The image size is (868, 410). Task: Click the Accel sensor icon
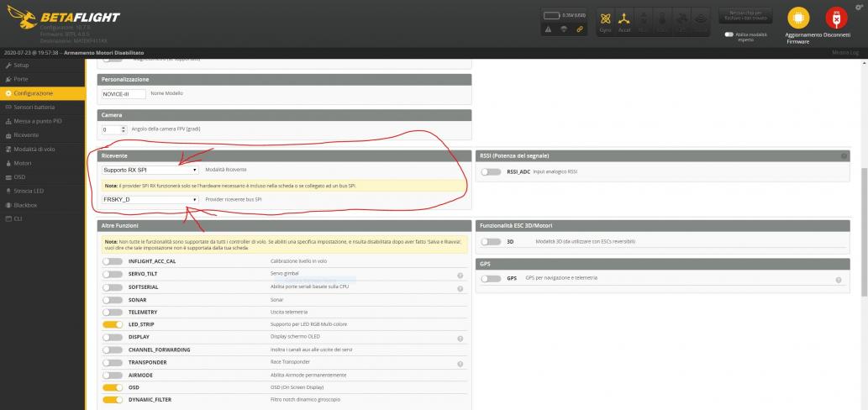point(624,22)
